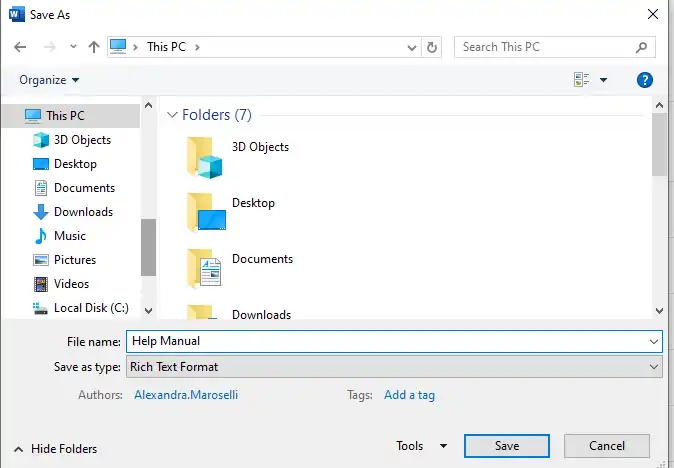Click Add a tag
The image size is (674, 468).
(x=409, y=395)
